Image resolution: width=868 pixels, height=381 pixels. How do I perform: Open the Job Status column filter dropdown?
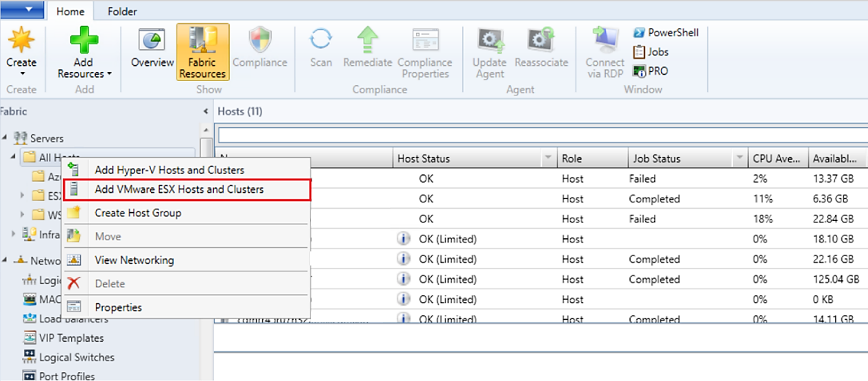(740, 158)
